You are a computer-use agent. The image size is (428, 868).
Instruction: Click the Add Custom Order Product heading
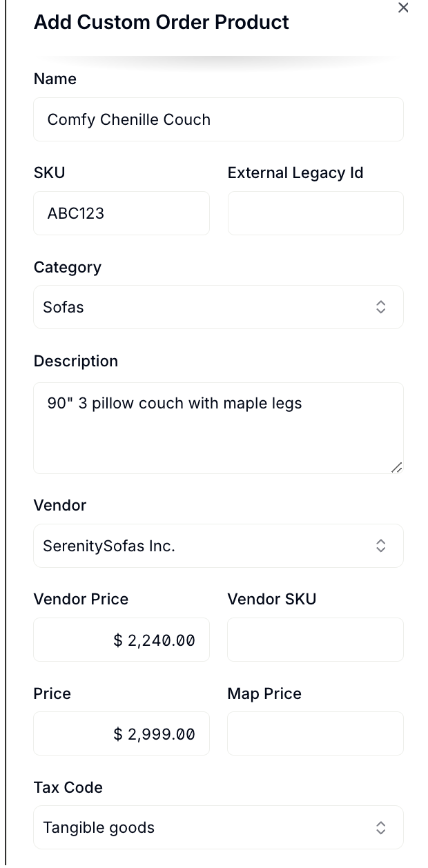pyautogui.click(x=162, y=22)
